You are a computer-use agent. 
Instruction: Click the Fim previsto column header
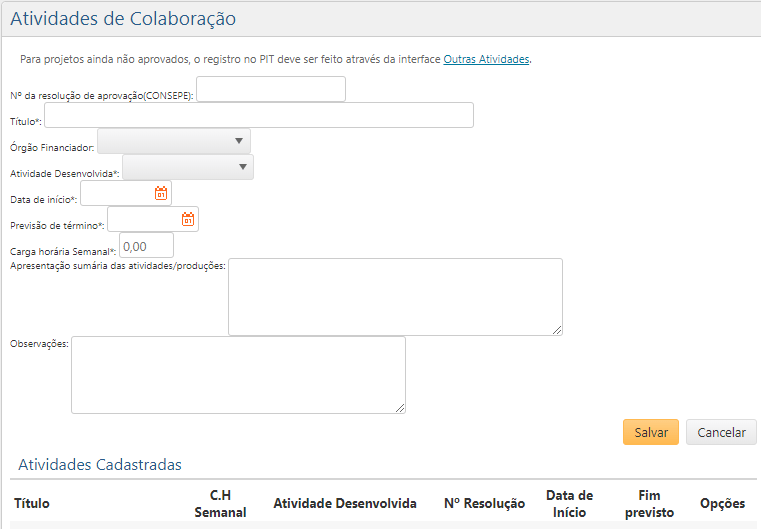point(649,504)
